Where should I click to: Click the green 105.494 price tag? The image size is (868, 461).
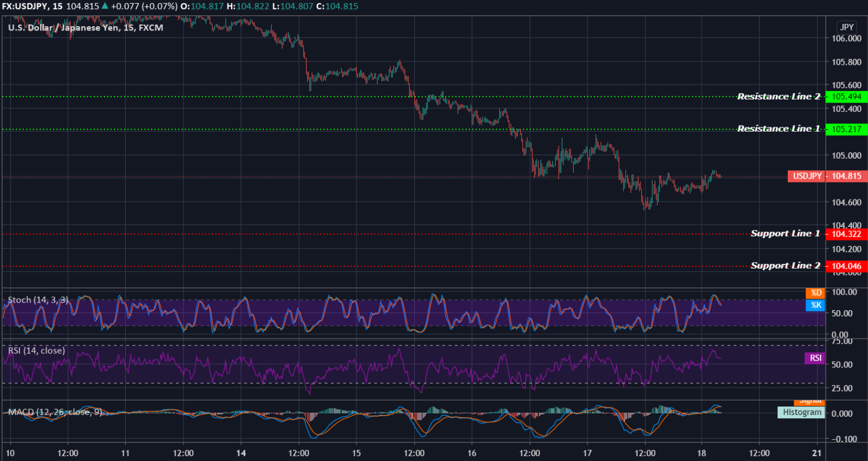click(847, 97)
